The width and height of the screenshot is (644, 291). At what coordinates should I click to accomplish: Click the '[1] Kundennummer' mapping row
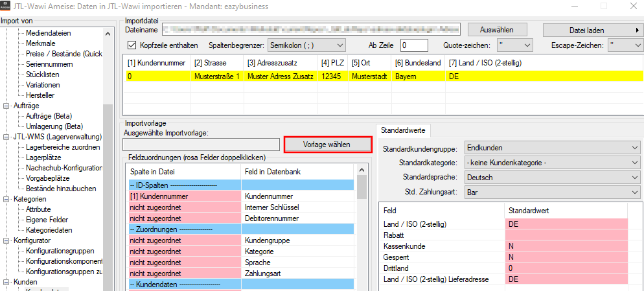point(240,196)
